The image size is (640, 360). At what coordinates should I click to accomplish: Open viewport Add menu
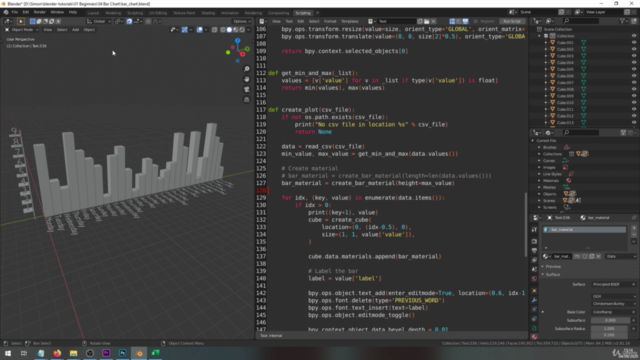[76, 29]
